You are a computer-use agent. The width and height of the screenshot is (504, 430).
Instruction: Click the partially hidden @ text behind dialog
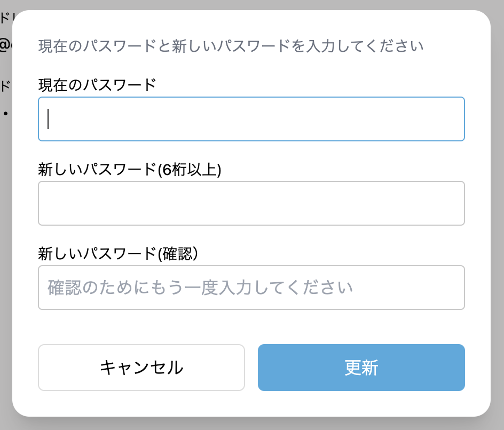coord(4,46)
